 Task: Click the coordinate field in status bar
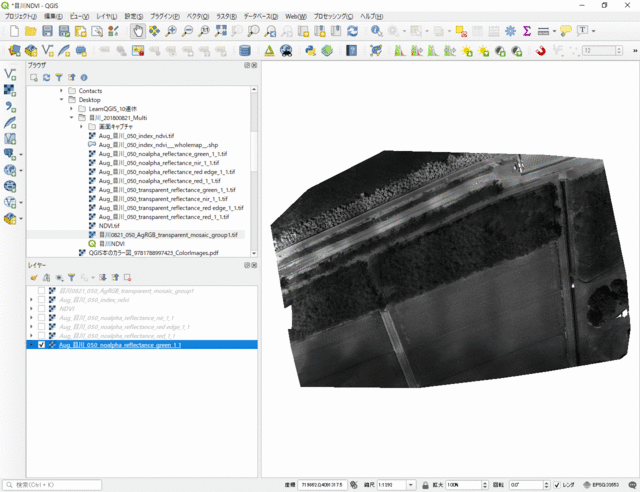[322, 485]
